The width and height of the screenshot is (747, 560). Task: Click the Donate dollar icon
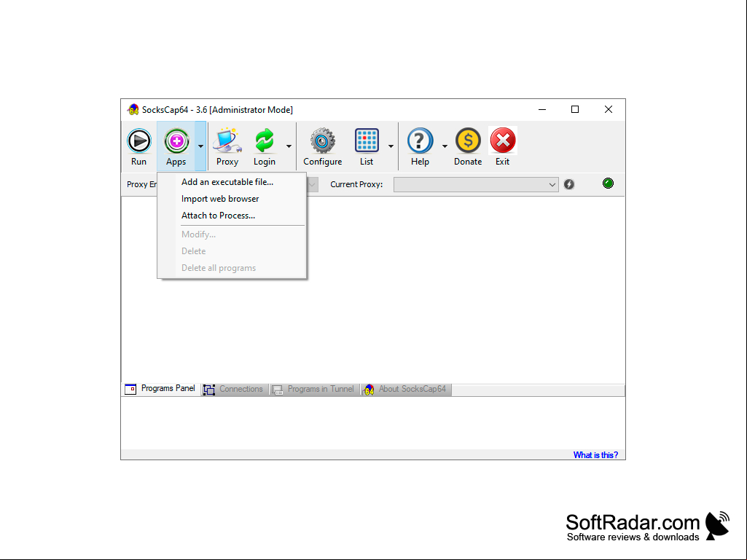(x=468, y=141)
